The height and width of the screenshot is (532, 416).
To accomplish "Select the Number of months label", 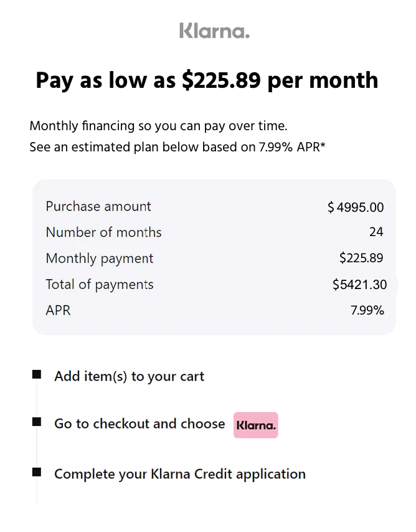I will click(x=103, y=232).
